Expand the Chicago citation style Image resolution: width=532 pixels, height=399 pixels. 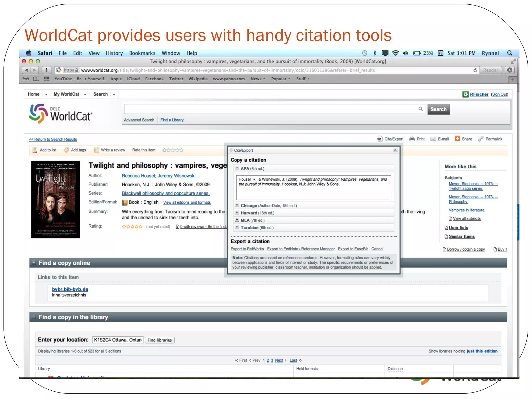[x=237, y=205]
